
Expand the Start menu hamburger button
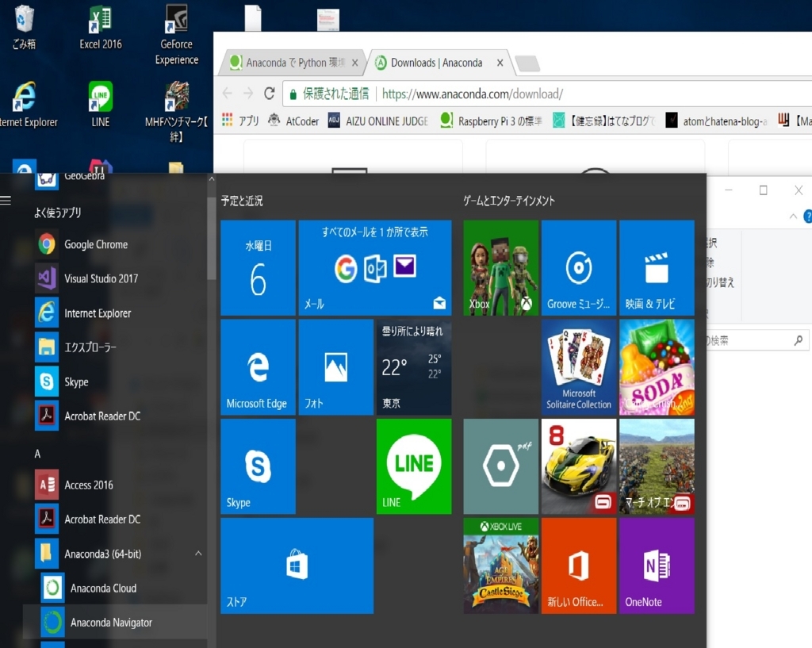pyautogui.click(x=6, y=200)
